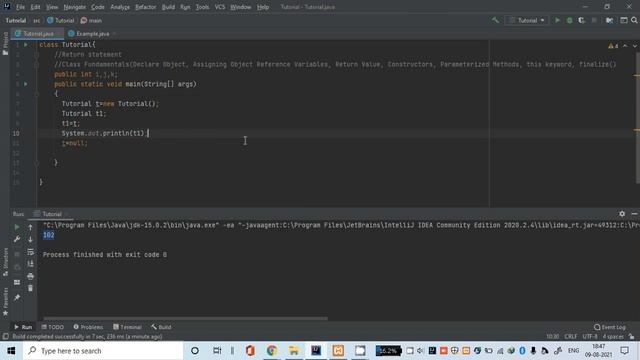Viewport: 640px width, 360px height.
Task: Open the Refactor menu
Action: 146,7
